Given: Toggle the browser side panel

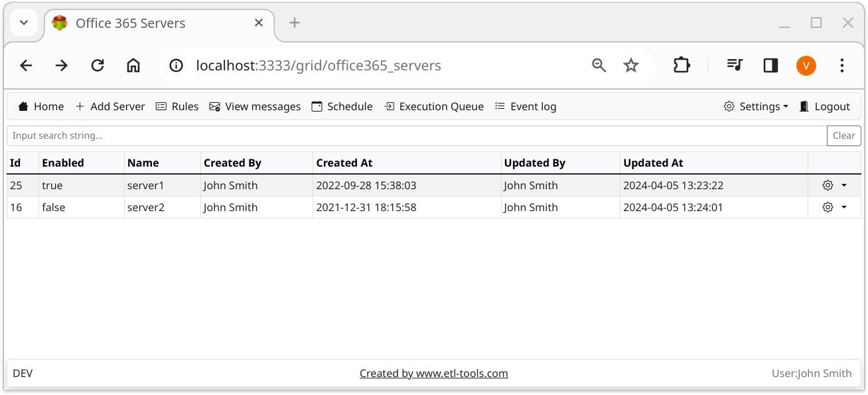Looking at the screenshot, I should click(x=770, y=65).
